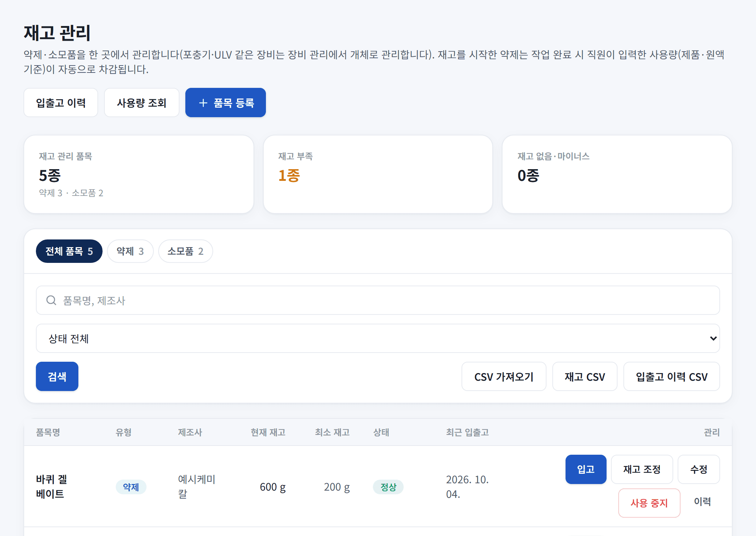Click the 정상 status badge
This screenshot has height=536, width=756.
pyautogui.click(x=388, y=487)
